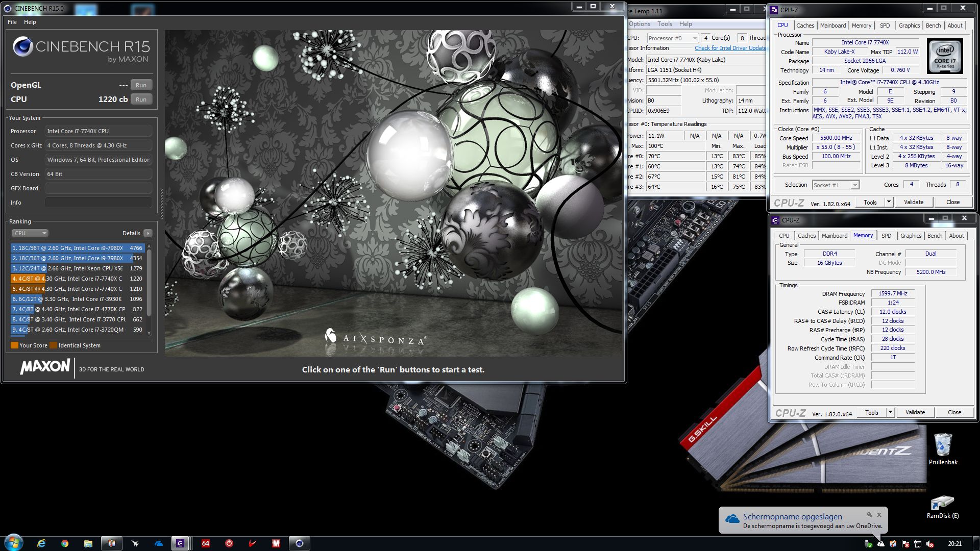Open Core Temp tray icon

tap(893, 544)
